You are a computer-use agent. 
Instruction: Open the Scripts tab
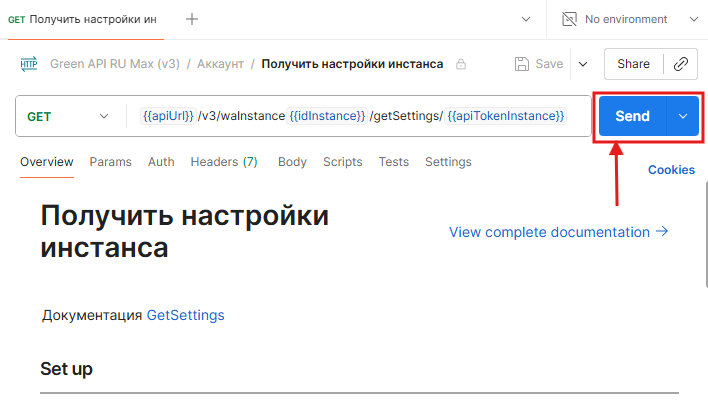[x=343, y=162]
